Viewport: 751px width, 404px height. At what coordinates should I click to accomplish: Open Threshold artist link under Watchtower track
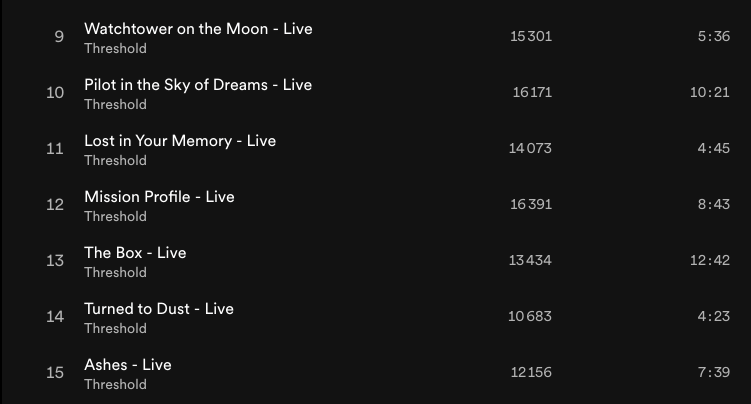pos(115,48)
